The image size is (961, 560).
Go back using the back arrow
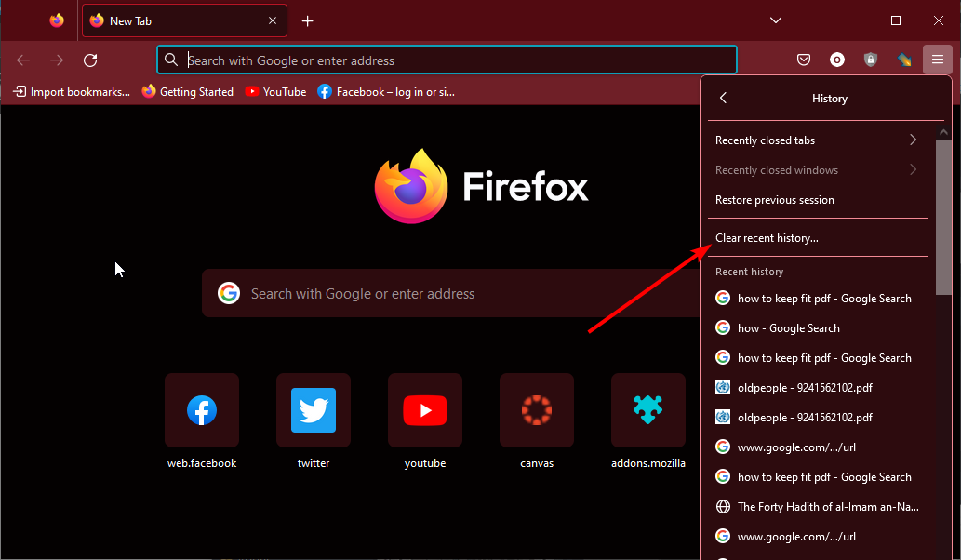(23, 60)
